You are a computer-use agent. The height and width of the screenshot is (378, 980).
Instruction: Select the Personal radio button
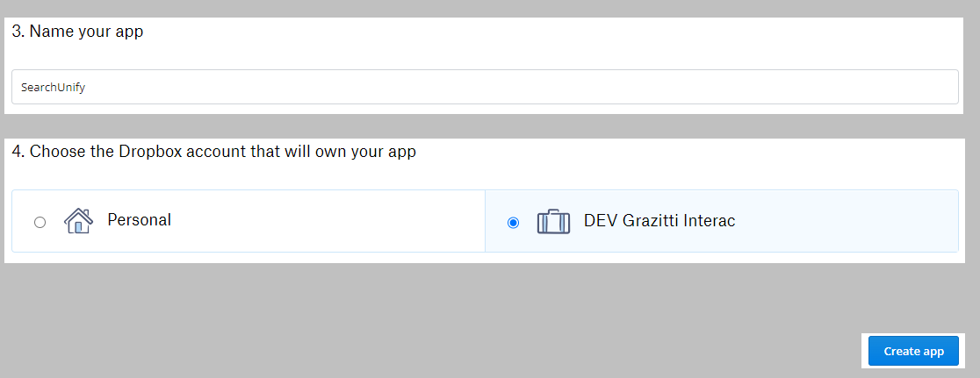pyautogui.click(x=40, y=223)
